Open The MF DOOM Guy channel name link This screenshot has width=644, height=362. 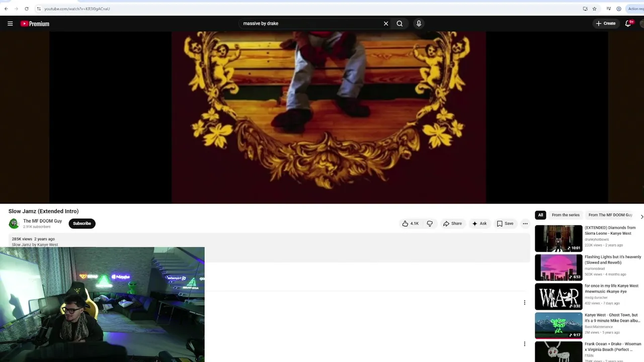tap(42, 221)
